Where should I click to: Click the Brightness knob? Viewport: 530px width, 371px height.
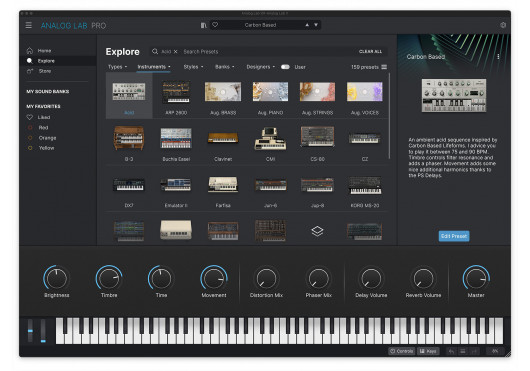click(56, 278)
